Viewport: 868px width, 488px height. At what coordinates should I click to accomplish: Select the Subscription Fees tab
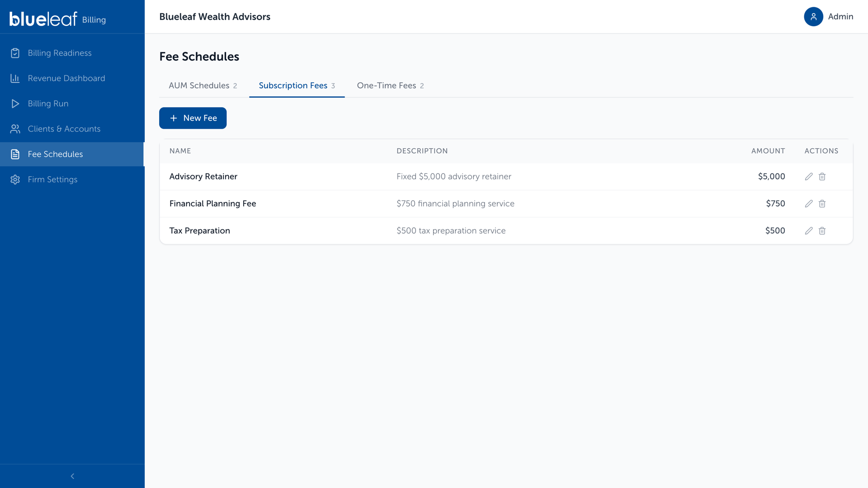(297, 85)
